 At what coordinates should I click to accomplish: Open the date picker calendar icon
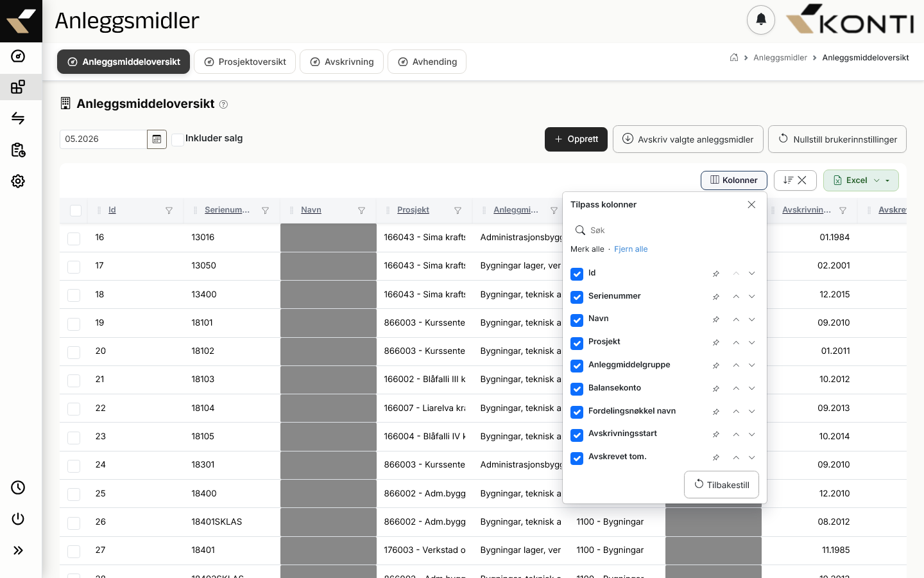point(157,139)
